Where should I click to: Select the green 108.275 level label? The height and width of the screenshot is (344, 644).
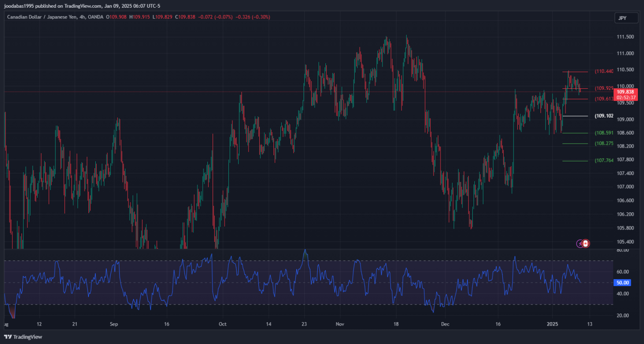click(x=604, y=143)
